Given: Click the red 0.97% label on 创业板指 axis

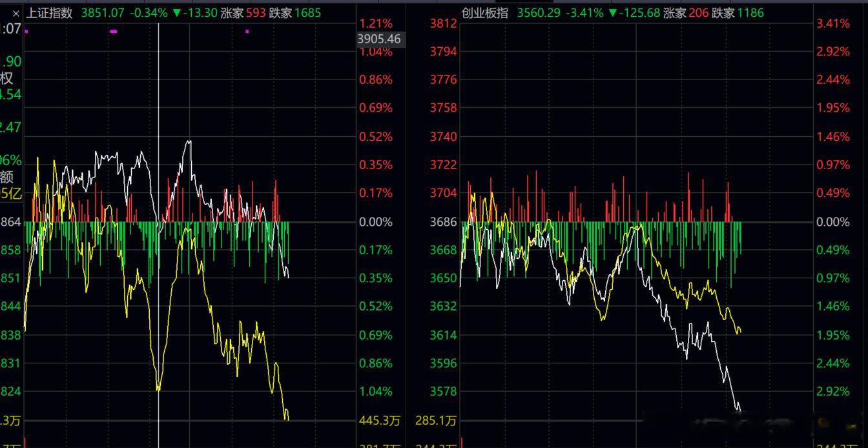Looking at the screenshot, I should coord(833,165).
